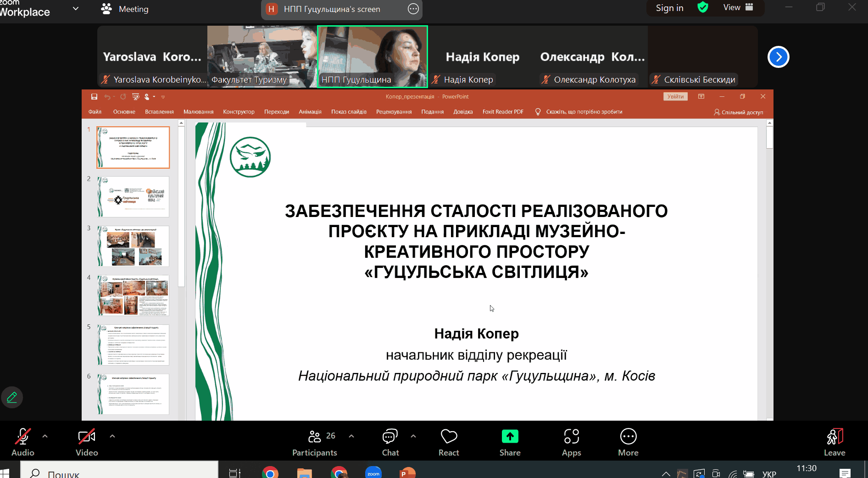Click the annotation pencil icon
This screenshot has height=478, width=868.
point(12,397)
